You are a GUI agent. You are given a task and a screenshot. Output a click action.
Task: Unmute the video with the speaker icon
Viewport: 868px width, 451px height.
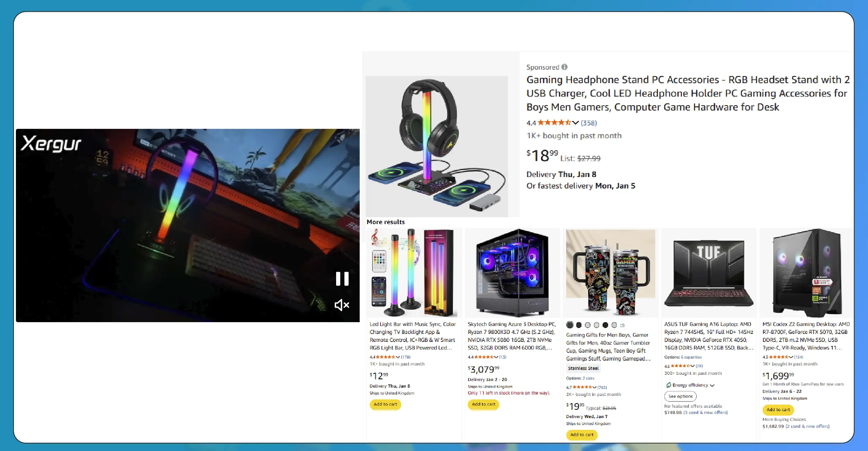click(342, 305)
